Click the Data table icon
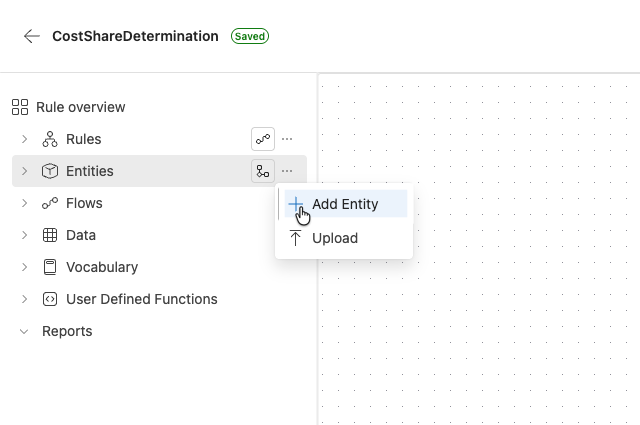Image resolution: width=640 pixels, height=425 pixels. click(x=50, y=235)
